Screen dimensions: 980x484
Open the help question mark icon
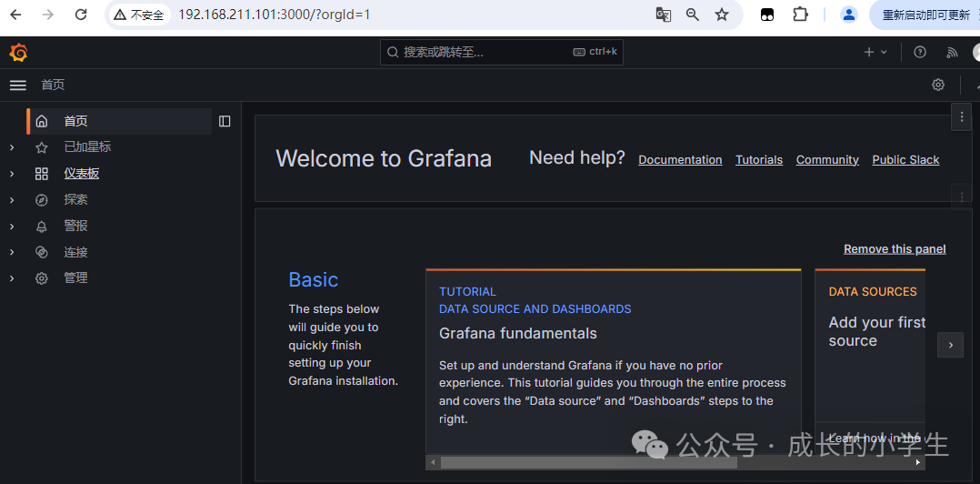click(x=920, y=53)
